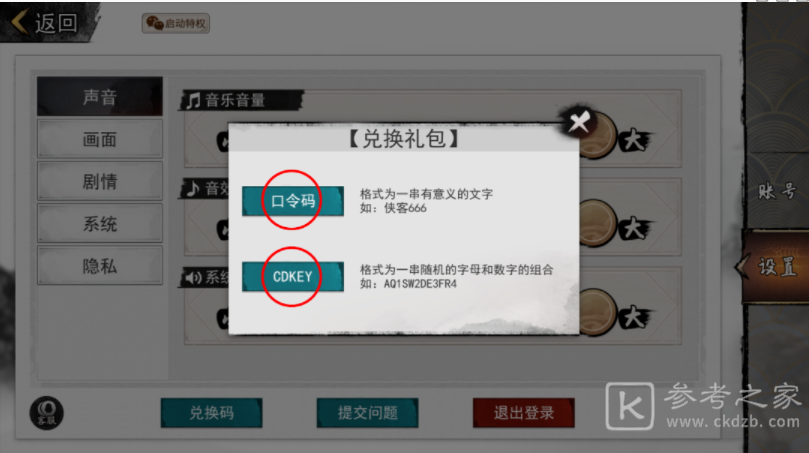Screen dimensions: 809x453
Task: Close the 兑换礼包 dialog with the X
Action: (579, 122)
